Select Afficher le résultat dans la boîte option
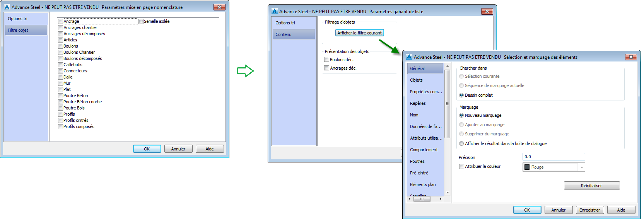Screen dimensions: 644x222 coord(461,143)
